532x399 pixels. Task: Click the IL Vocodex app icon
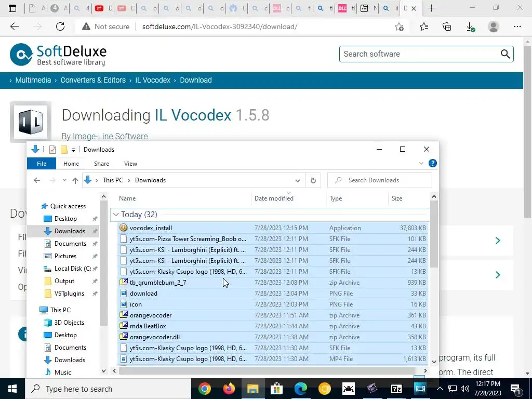31,122
